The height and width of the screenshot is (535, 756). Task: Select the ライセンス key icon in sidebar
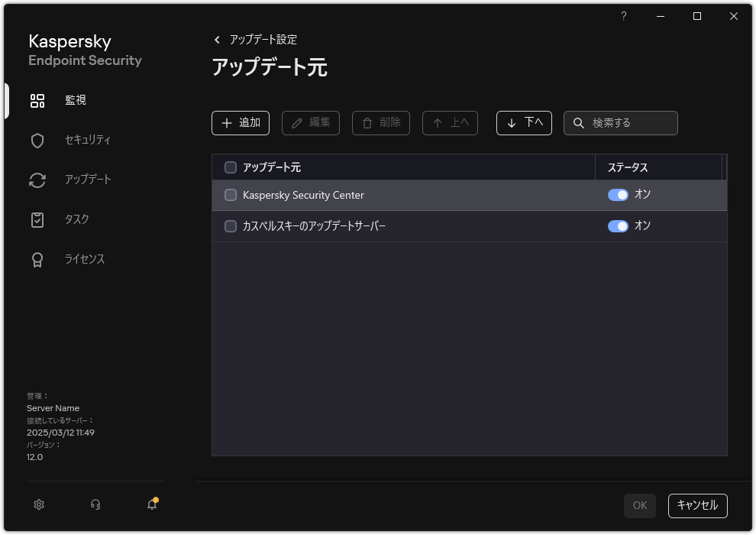click(x=37, y=259)
